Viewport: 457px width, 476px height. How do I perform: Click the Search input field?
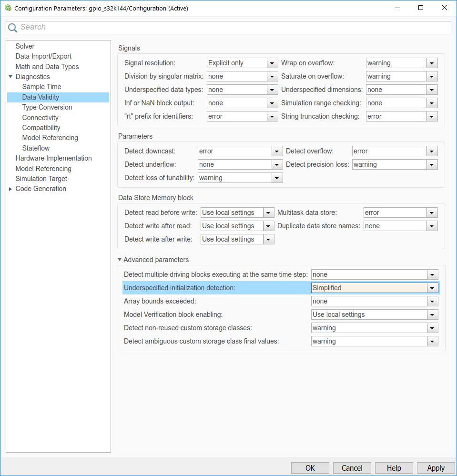[x=228, y=28]
